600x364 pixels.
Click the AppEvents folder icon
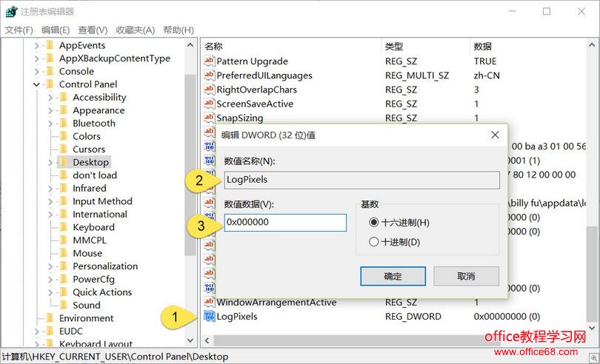tap(50, 46)
